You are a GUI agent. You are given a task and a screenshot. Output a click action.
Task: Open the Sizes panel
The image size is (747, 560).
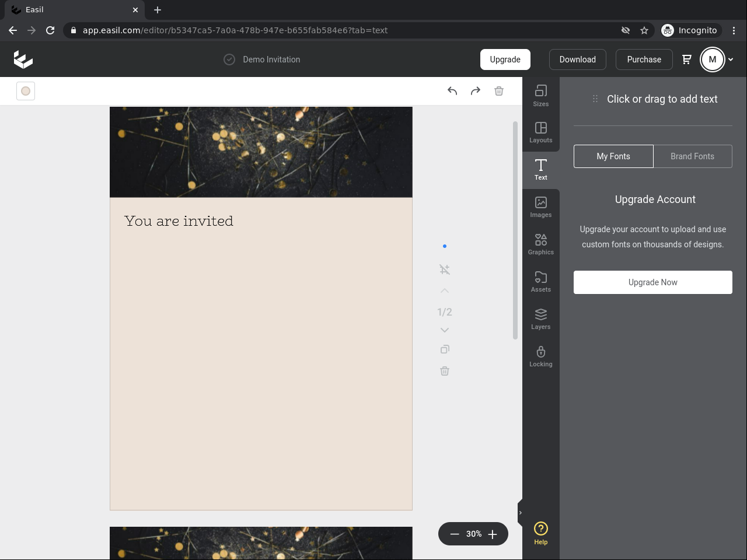tap(541, 96)
